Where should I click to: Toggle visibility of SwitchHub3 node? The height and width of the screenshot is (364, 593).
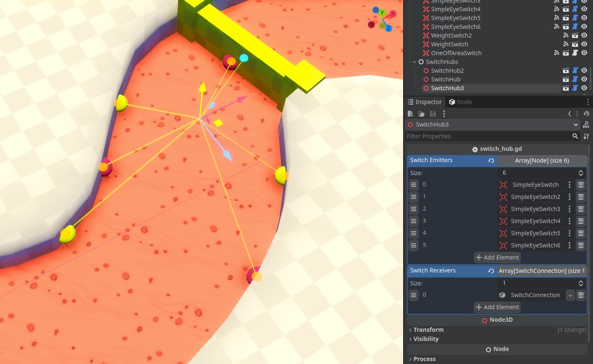coord(584,88)
